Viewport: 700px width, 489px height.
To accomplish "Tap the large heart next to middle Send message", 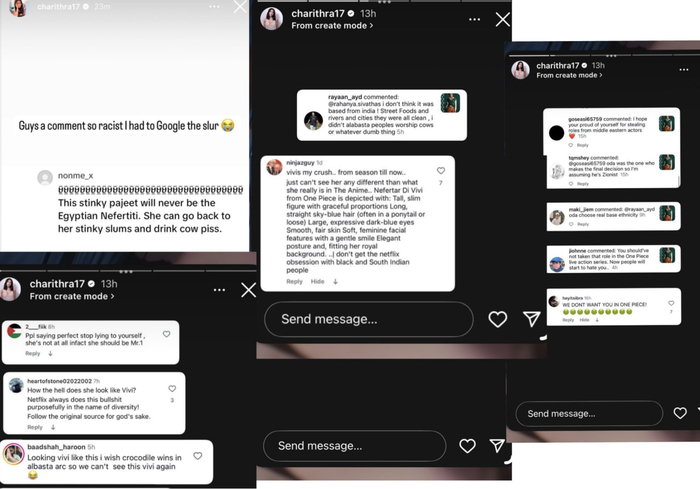I will pyautogui.click(x=497, y=319).
